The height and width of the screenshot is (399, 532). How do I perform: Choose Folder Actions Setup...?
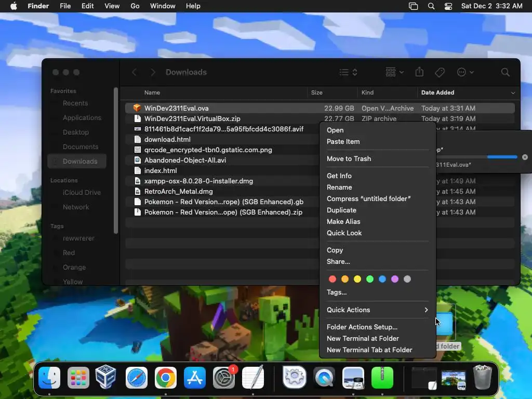[362, 327]
